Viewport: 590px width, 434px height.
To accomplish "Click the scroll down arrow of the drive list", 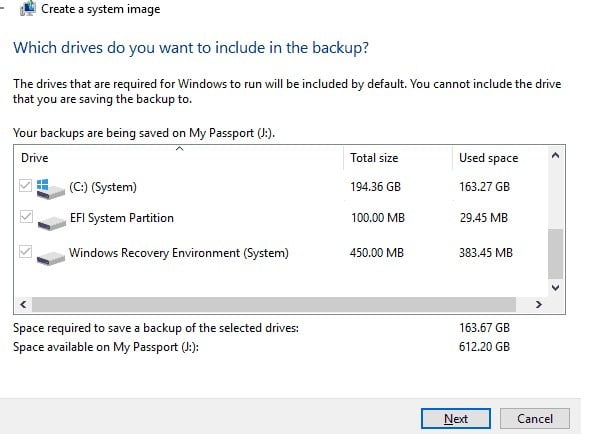I will (555, 288).
